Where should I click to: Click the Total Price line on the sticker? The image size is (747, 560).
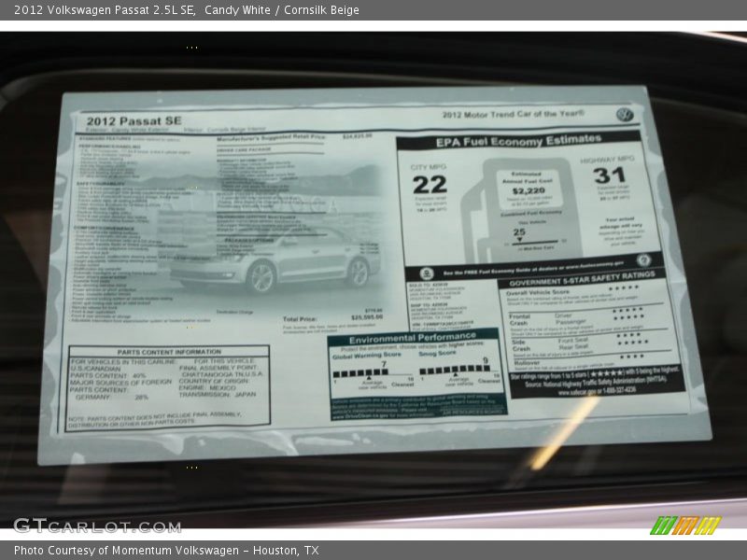pyautogui.click(x=333, y=317)
